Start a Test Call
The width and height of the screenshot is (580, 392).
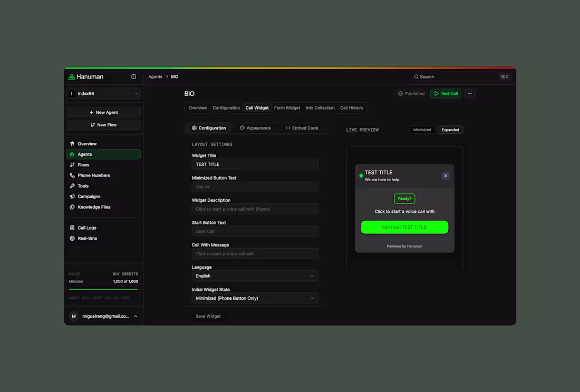(446, 93)
